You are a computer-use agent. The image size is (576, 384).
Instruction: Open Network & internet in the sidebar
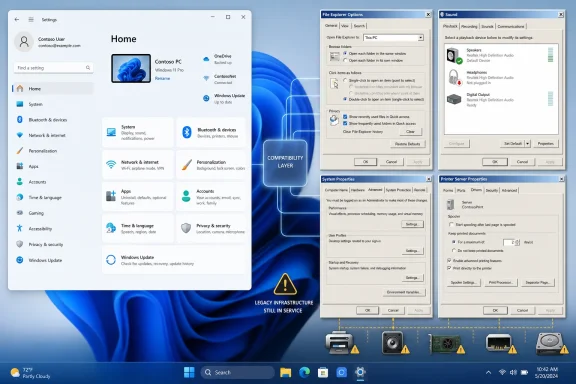coord(53,135)
